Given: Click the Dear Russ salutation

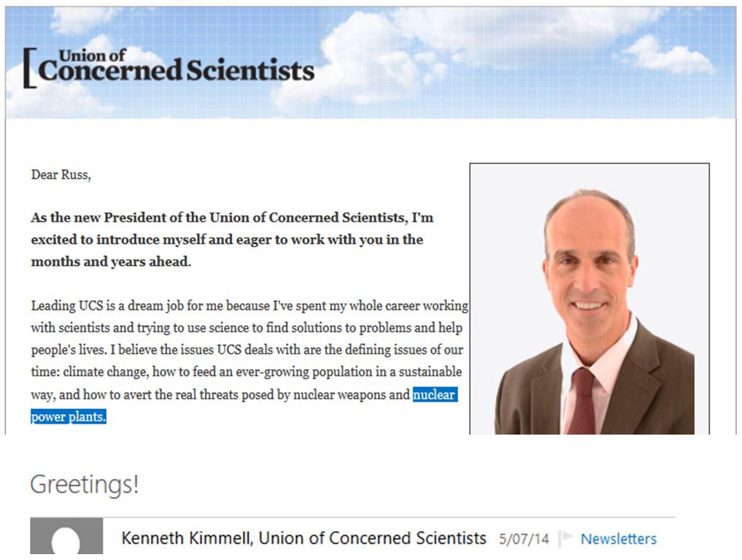Looking at the screenshot, I should [x=61, y=174].
